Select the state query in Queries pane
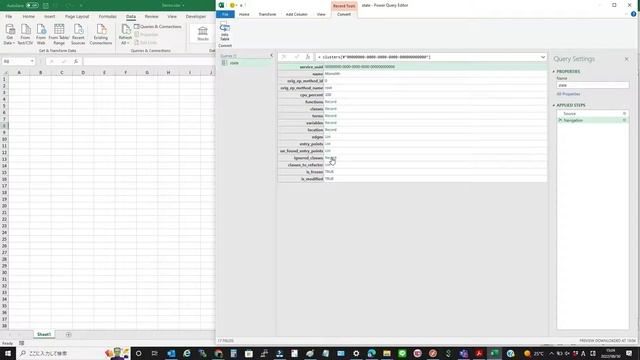Screen dimensions: 640x360 (234, 63)
